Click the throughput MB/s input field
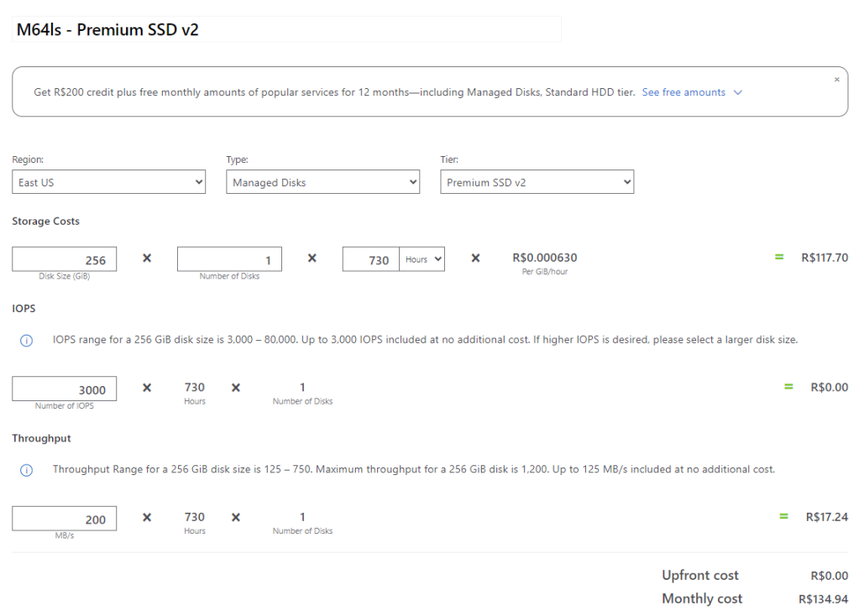The image size is (859, 616). [64, 519]
